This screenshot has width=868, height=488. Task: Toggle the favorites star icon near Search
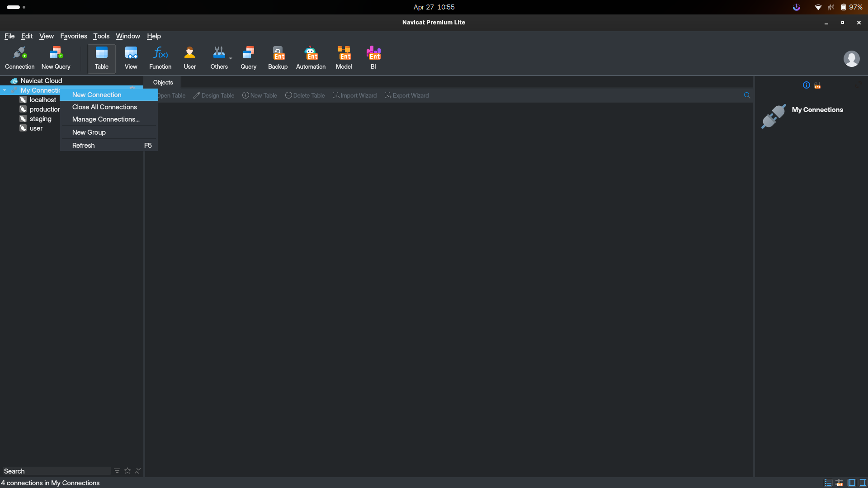point(127,471)
